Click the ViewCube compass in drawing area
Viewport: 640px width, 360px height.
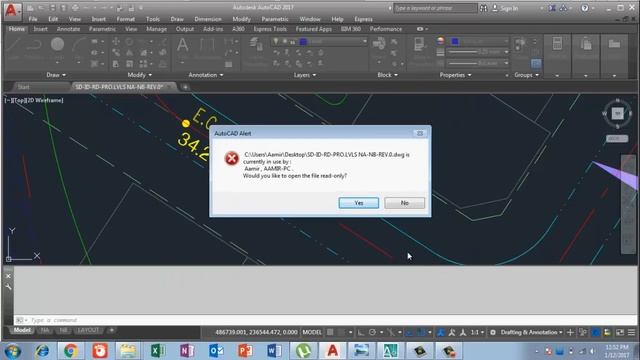point(617,113)
